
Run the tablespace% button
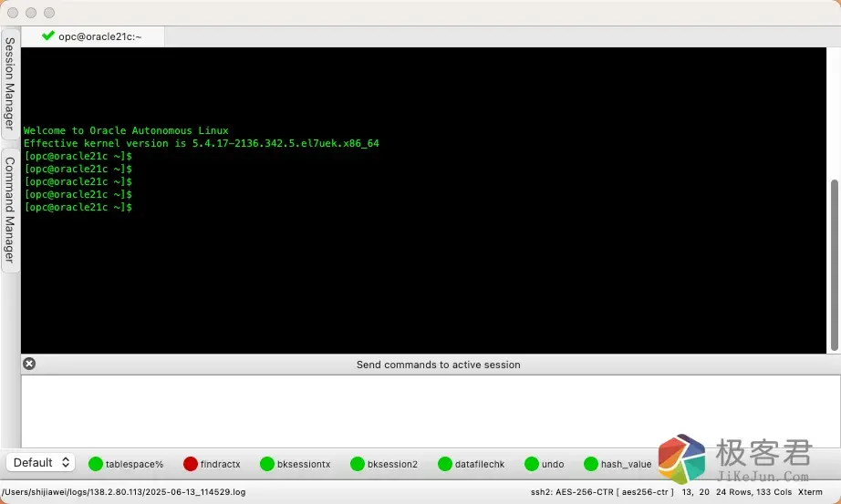pyautogui.click(x=126, y=464)
